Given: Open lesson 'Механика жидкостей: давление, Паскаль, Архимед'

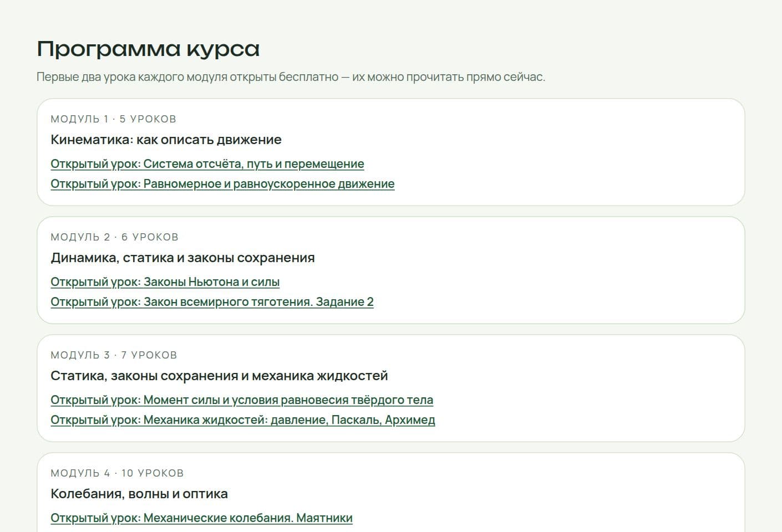Looking at the screenshot, I should tap(243, 420).
